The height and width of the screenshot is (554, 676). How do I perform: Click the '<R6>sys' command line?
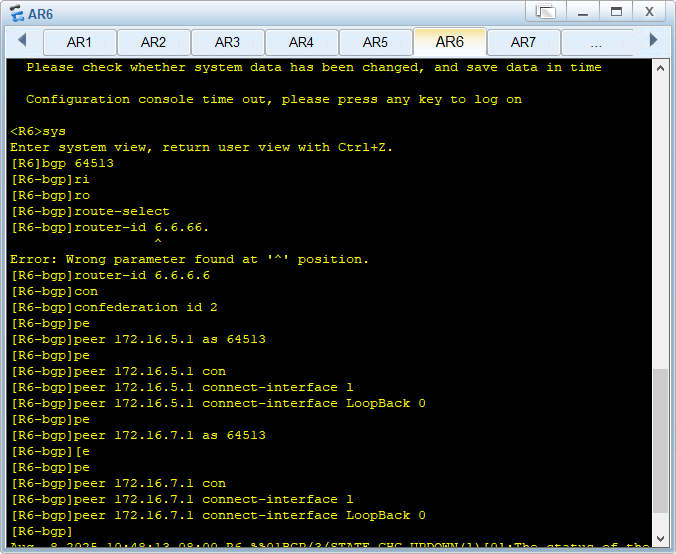(x=38, y=131)
